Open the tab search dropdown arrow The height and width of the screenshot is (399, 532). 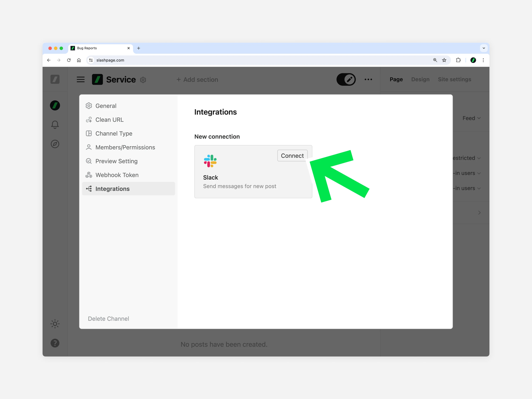pos(484,48)
